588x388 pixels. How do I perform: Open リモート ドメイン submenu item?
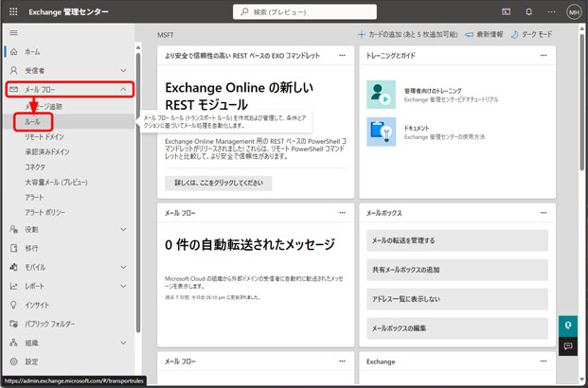coord(45,137)
